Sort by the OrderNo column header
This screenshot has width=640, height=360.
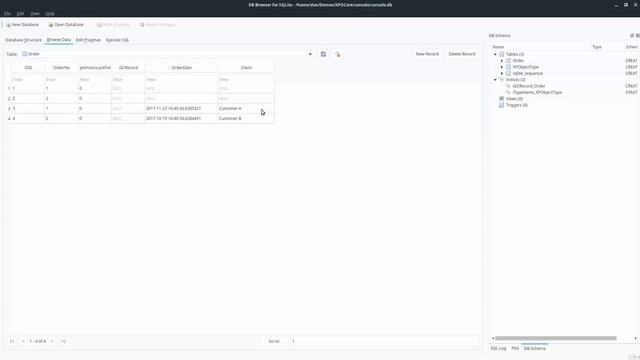[x=62, y=68]
